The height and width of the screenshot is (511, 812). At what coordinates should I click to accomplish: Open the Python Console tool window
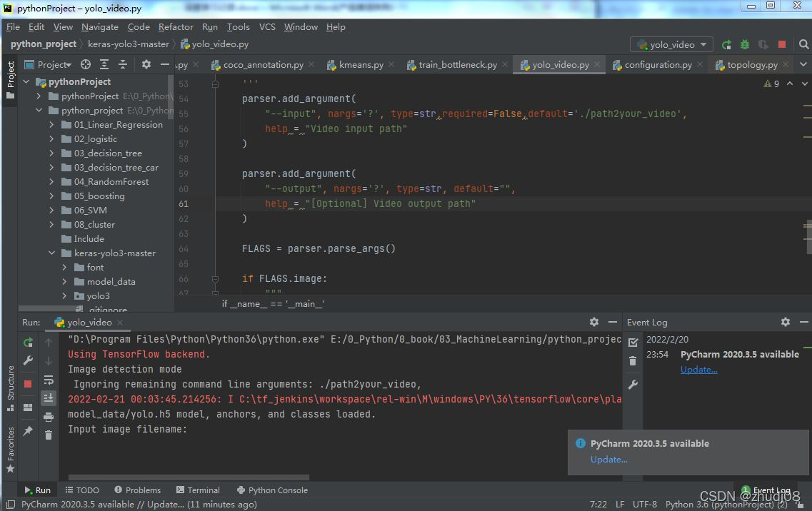pos(272,490)
